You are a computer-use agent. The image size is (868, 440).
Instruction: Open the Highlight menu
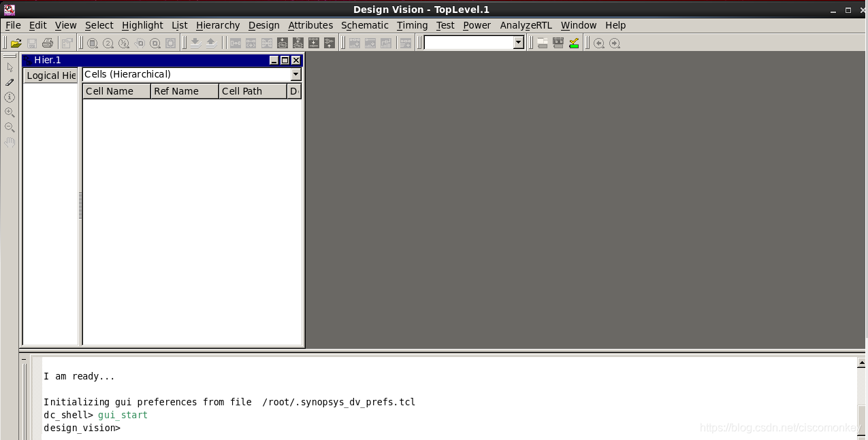tap(142, 25)
